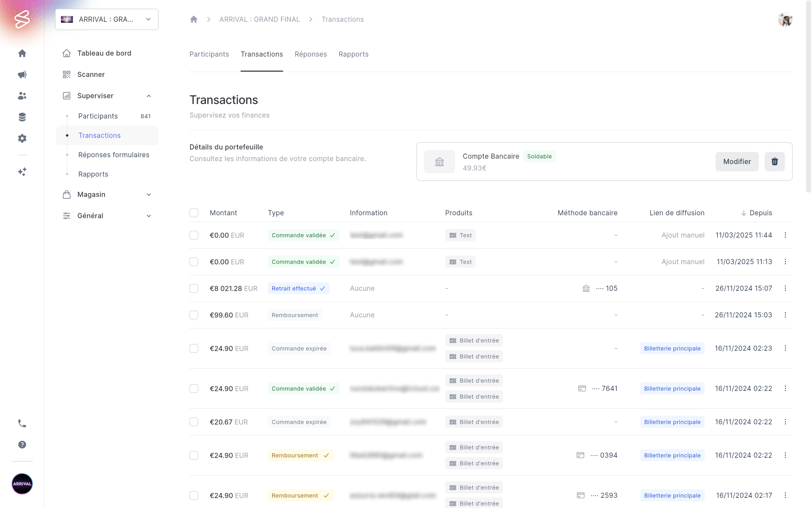Open the ARRIVAL event selector dropdown
Screen dimensions: 812x508
click(x=107, y=19)
